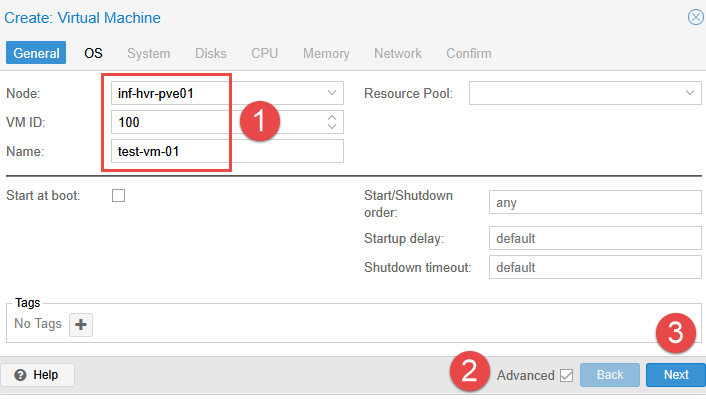Open the Help button
This screenshot has height=399, width=706.
click(37, 375)
